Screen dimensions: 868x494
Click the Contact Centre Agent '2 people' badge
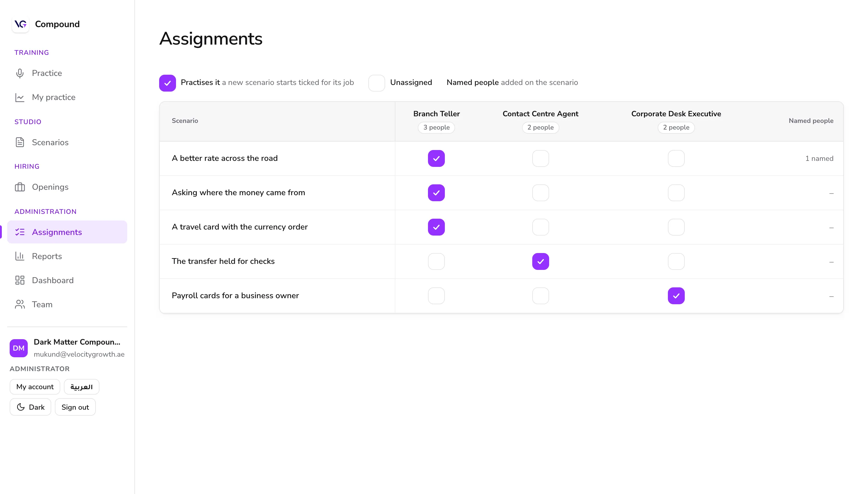[540, 128]
